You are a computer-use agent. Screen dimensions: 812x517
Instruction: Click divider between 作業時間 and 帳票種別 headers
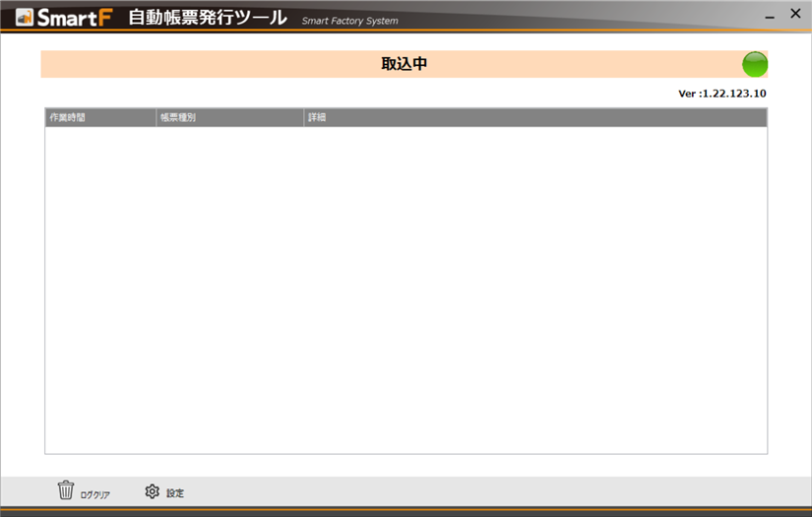tap(156, 117)
